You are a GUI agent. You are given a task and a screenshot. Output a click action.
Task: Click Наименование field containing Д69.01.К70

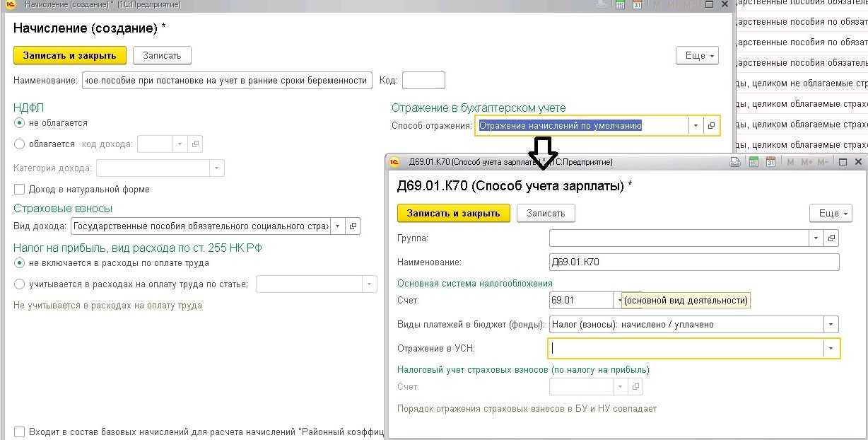694,262
